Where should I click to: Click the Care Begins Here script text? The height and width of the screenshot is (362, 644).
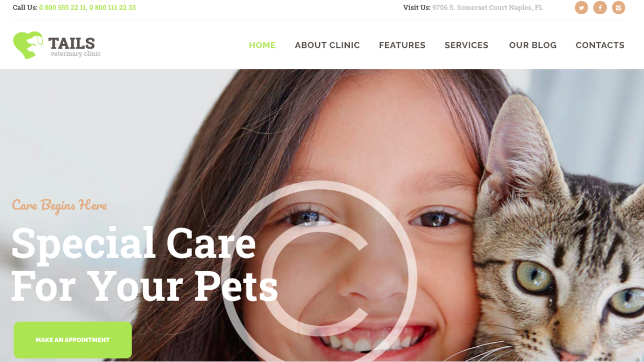[x=59, y=205]
